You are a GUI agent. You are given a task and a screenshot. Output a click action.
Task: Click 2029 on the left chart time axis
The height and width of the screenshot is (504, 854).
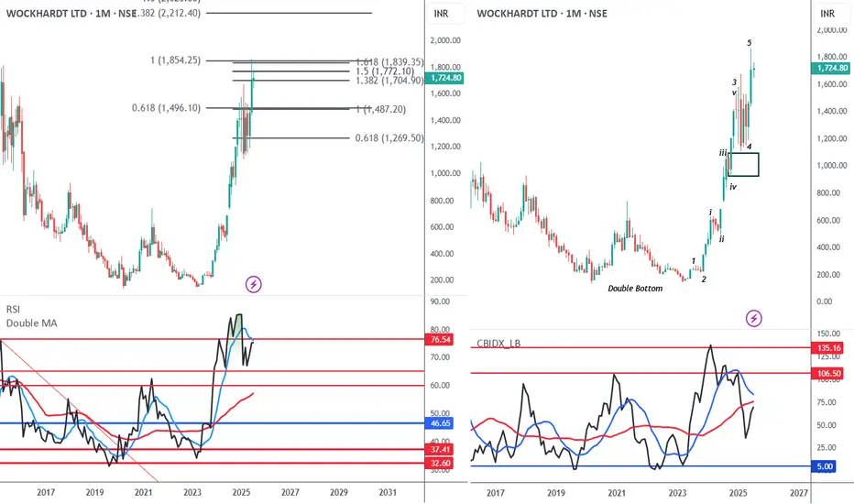click(x=339, y=493)
